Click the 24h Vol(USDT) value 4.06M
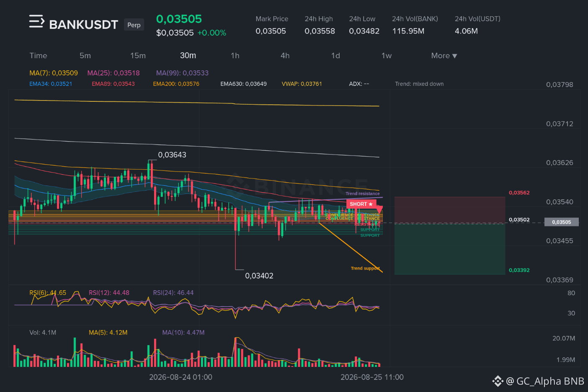 (x=466, y=31)
